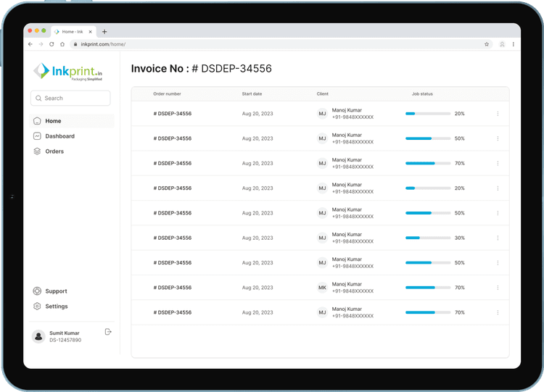
Task: Reload the page in browser
Action: click(x=51, y=44)
